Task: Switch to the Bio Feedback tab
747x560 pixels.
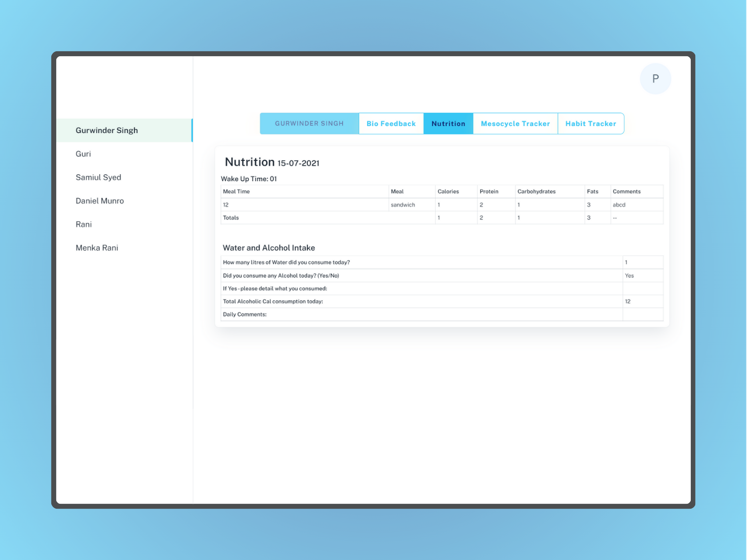Action: click(391, 123)
